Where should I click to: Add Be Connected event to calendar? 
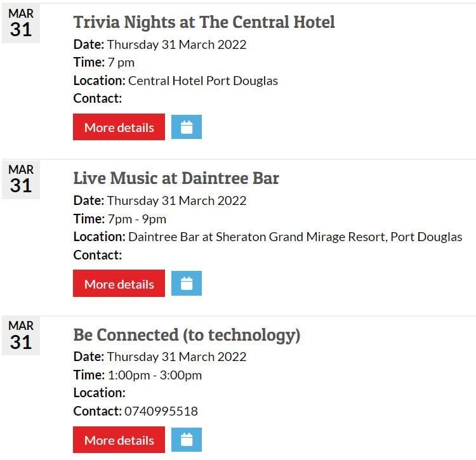187,440
